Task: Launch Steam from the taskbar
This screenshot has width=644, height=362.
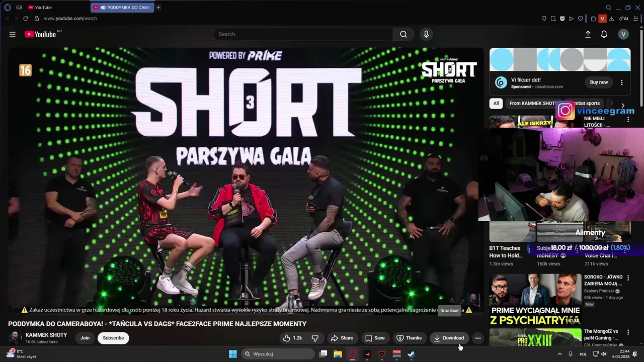Action: pos(411,354)
